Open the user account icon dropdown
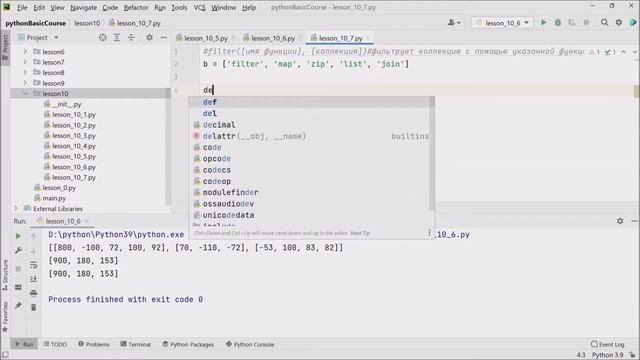The image size is (640, 360). click(454, 23)
